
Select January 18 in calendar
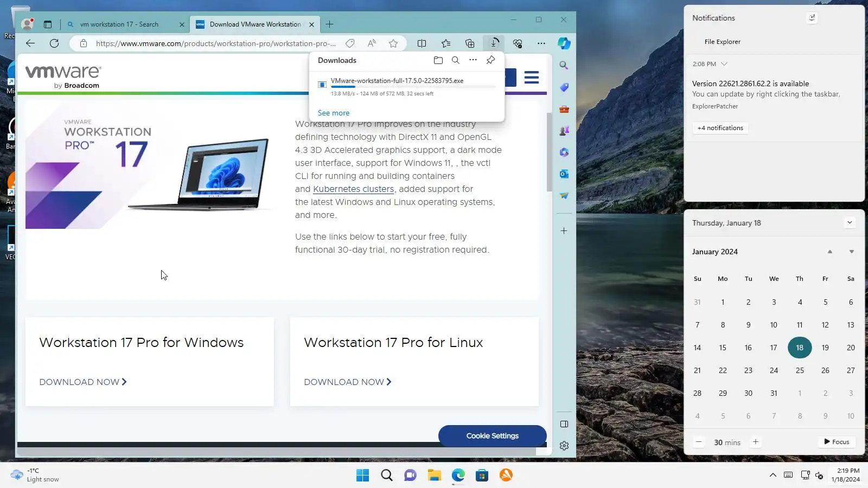click(x=800, y=348)
